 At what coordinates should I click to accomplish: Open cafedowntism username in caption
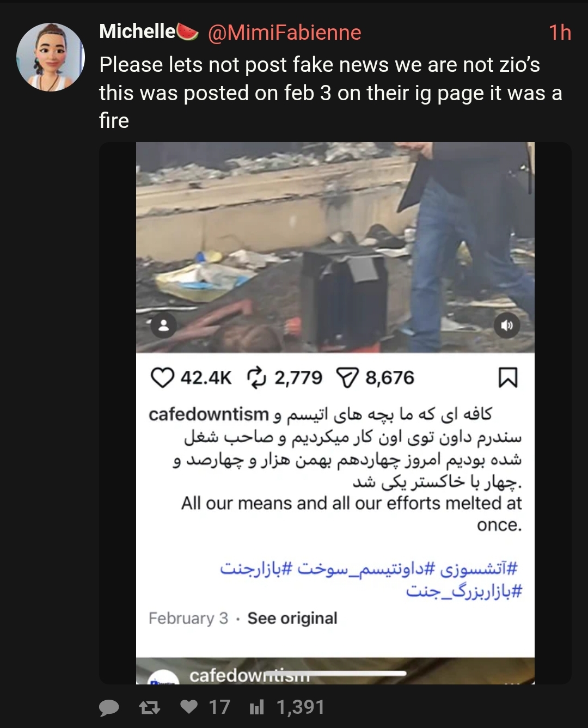tap(209, 414)
